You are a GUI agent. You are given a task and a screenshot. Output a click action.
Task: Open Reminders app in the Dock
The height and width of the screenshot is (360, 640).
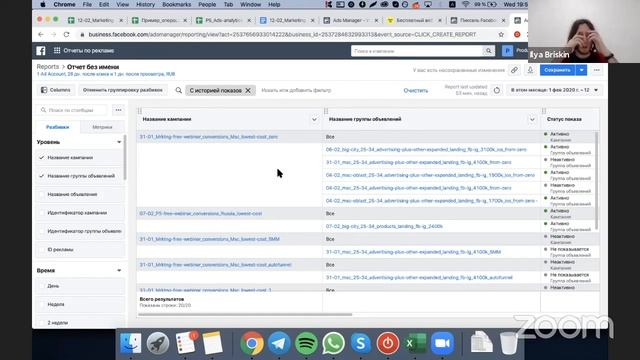186,343
